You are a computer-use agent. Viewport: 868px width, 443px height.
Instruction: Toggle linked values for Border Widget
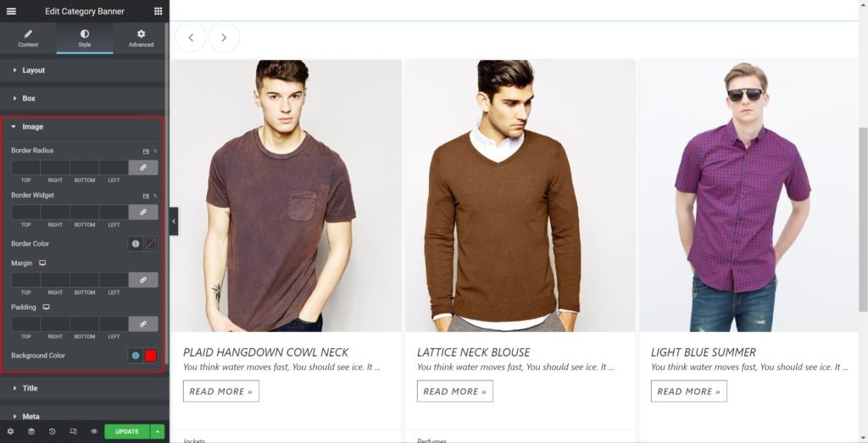143,212
